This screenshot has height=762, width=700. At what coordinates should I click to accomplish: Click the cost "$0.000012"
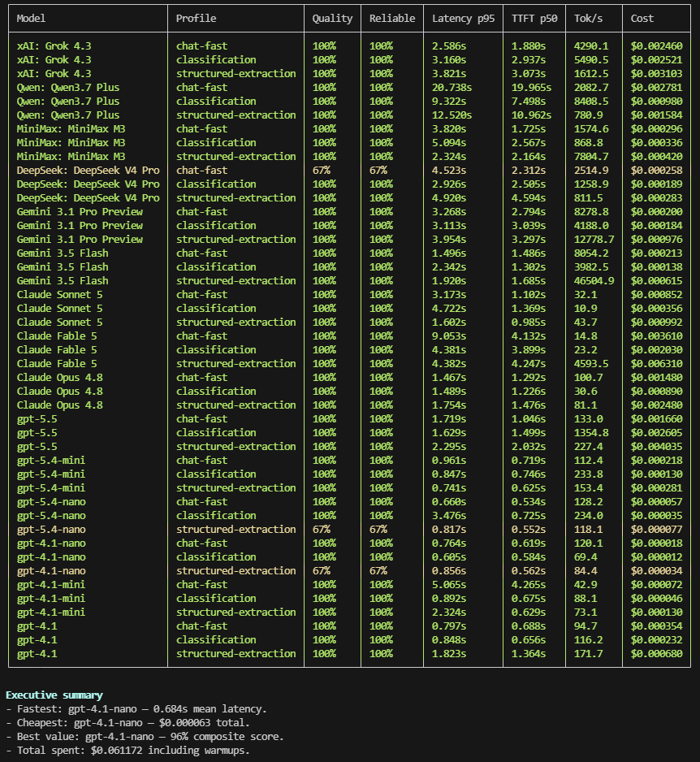[x=656, y=557]
